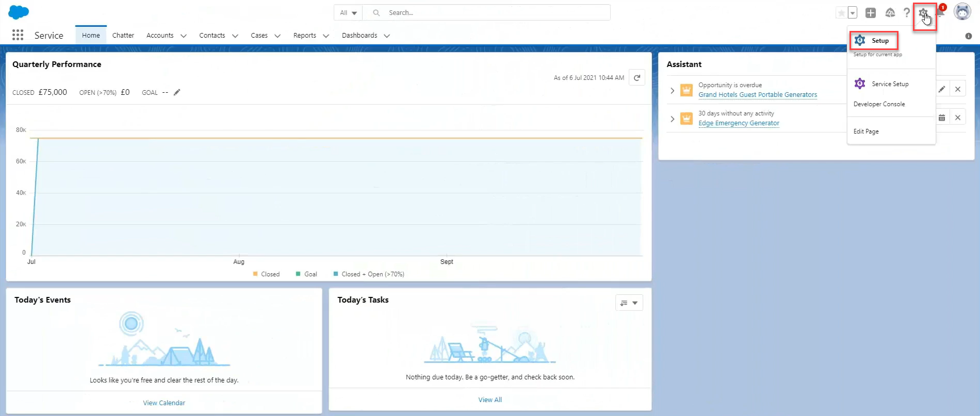Open the Chatter tab
The image size is (980, 416).
pyautogui.click(x=123, y=35)
